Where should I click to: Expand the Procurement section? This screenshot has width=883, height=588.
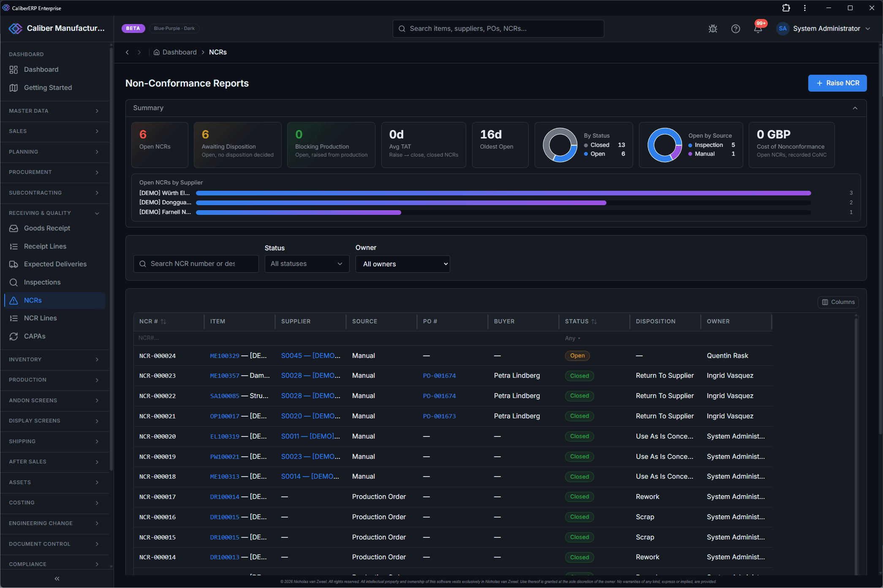(x=54, y=172)
